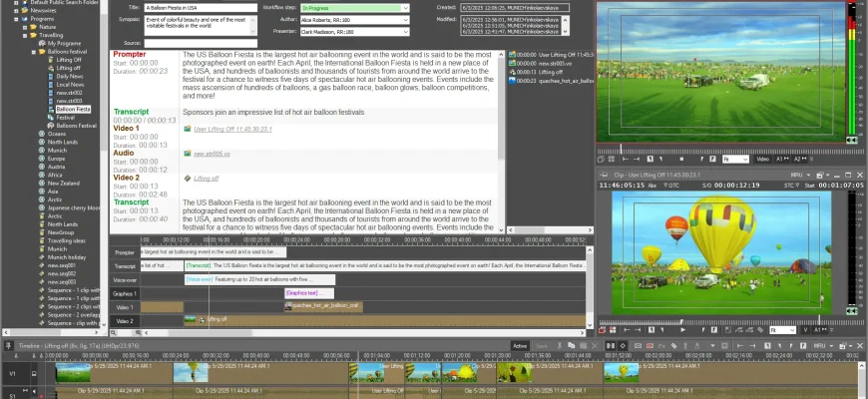Click the red clone viewer icon in Clip viewer
Screen dimensions: 868x399
(x=602, y=330)
